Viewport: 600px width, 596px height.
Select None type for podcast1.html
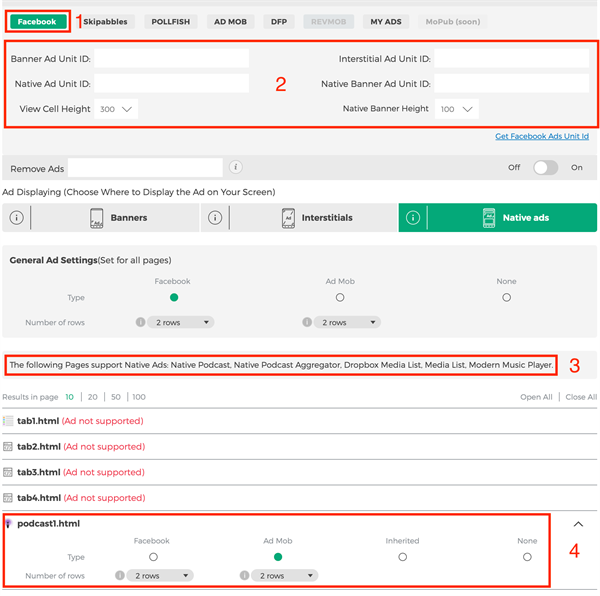(x=527, y=557)
